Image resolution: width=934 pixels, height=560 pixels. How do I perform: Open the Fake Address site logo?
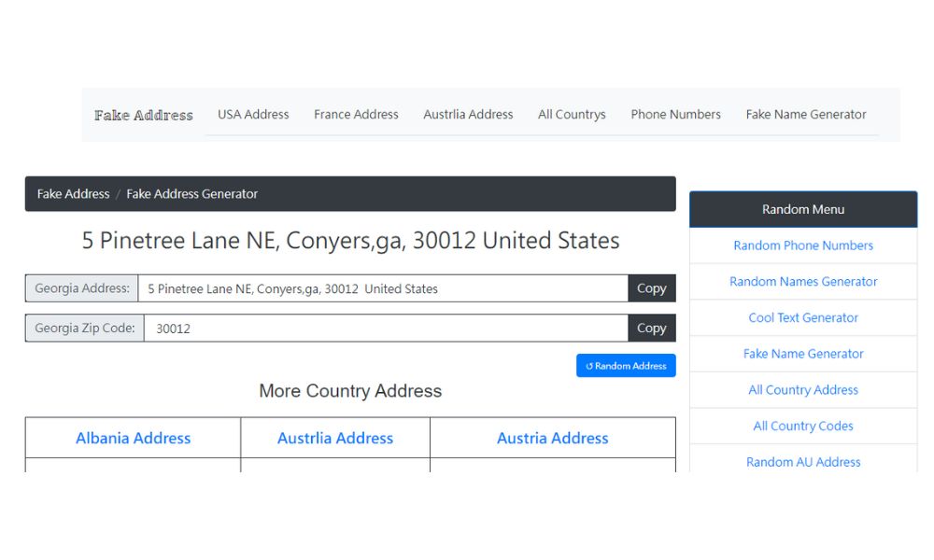[144, 115]
